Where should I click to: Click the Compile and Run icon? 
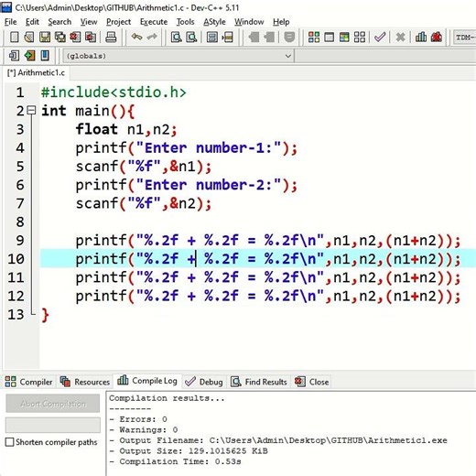[x=344, y=38]
